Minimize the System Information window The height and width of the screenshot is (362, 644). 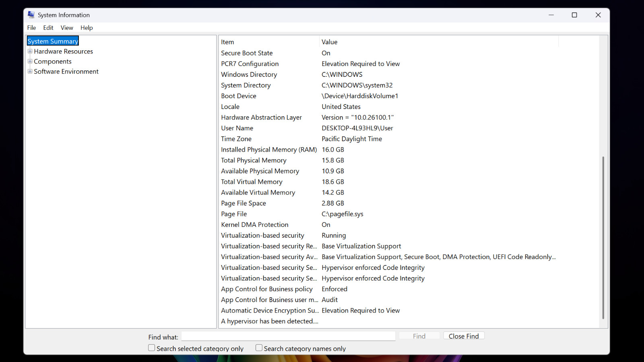click(x=551, y=15)
